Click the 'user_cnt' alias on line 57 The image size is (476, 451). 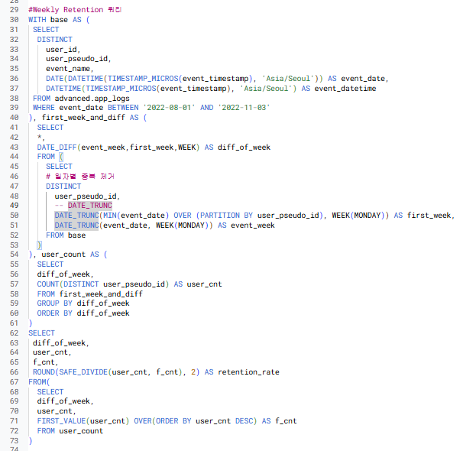[204, 284]
